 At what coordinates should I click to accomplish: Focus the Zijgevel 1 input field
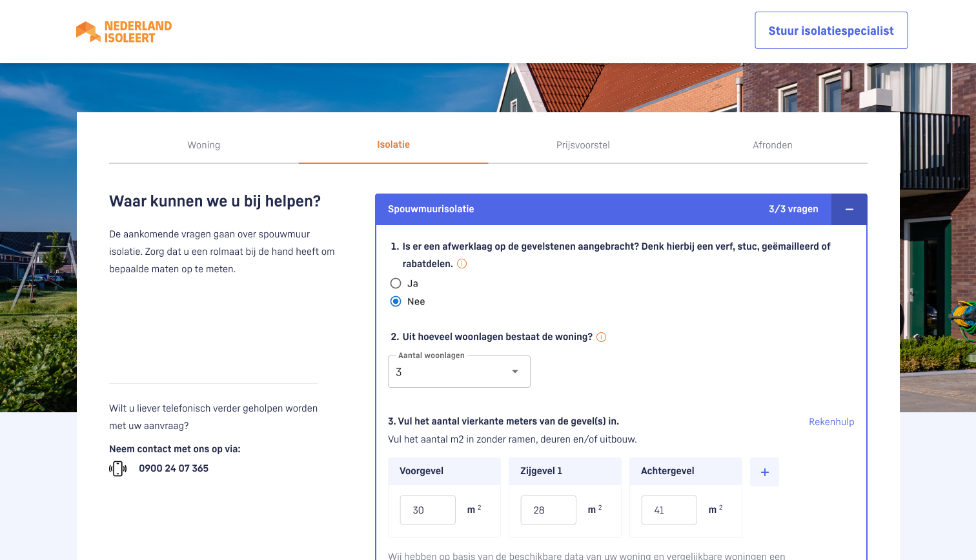(548, 510)
